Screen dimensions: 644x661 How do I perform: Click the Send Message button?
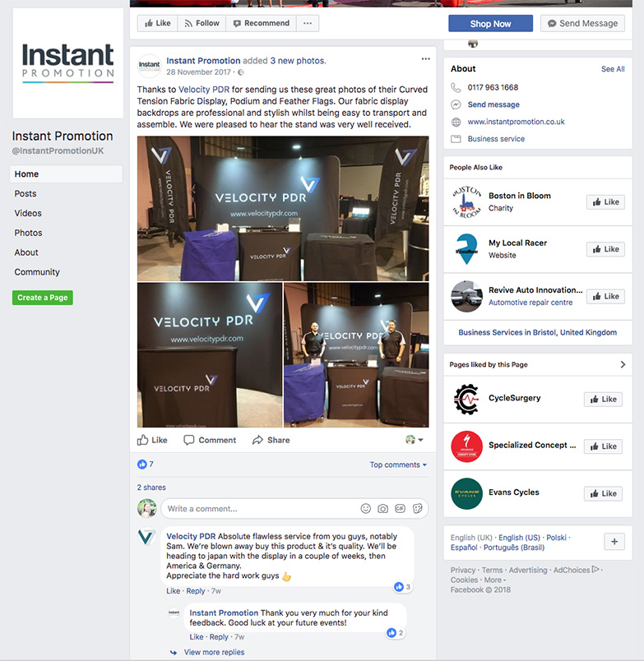point(582,24)
